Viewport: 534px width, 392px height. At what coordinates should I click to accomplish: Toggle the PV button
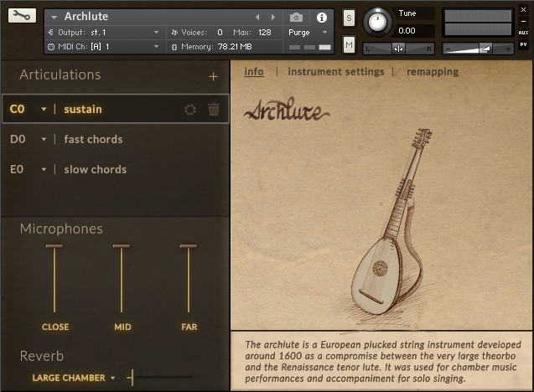tap(523, 44)
